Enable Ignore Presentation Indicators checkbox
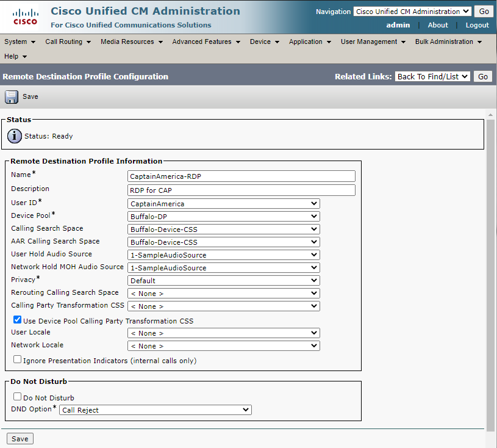The image size is (497, 448). click(x=18, y=359)
